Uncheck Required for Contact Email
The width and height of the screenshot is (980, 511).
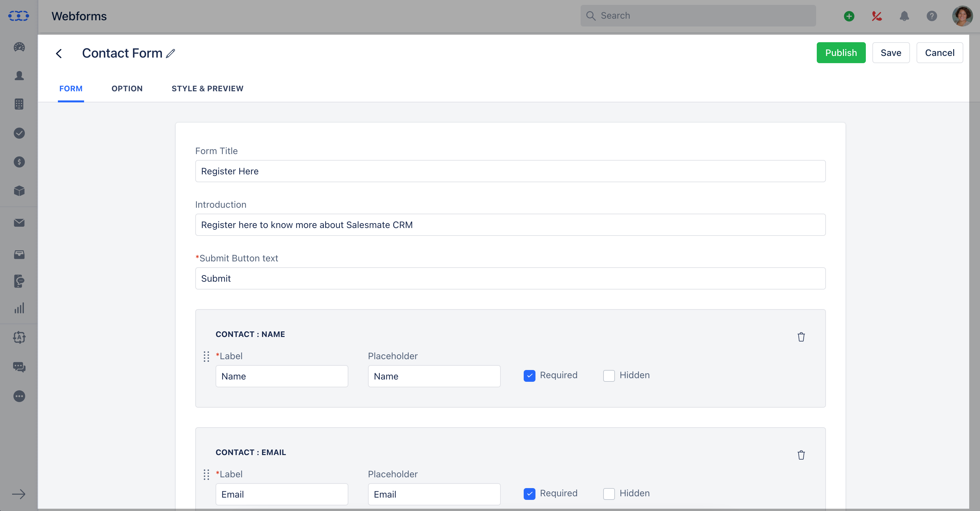pos(529,493)
